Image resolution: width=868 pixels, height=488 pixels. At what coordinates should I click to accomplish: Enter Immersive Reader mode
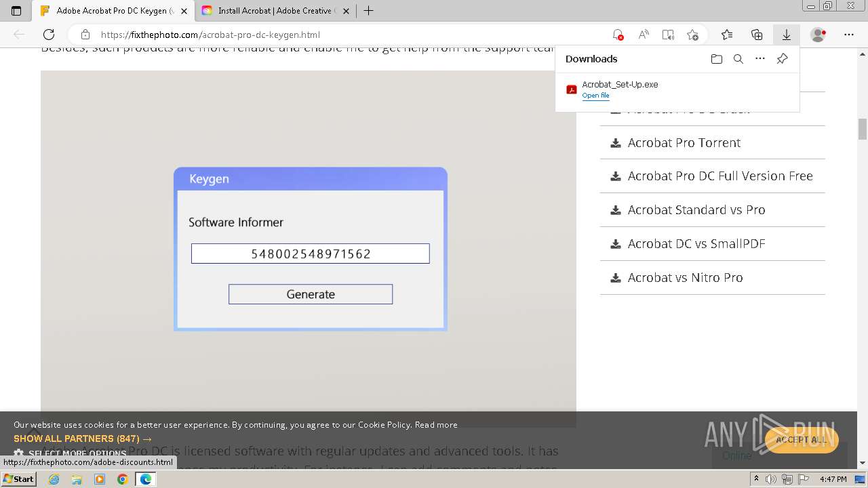[x=668, y=35]
